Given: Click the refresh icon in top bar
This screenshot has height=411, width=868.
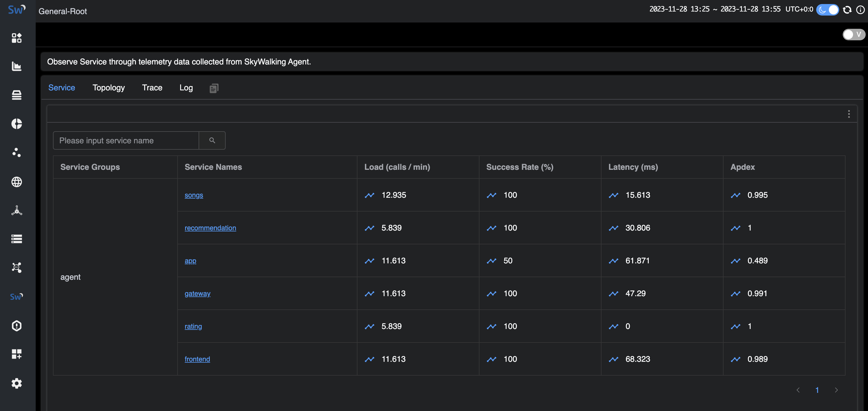Looking at the screenshot, I should coord(847,10).
